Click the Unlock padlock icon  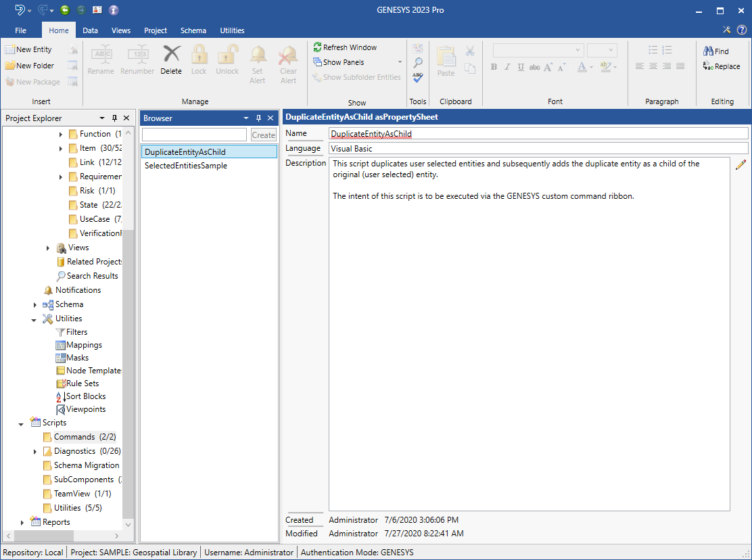[x=227, y=54]
